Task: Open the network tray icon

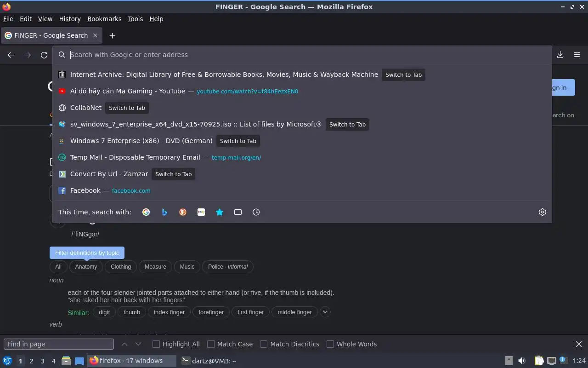Action: [x=552, y=361]
